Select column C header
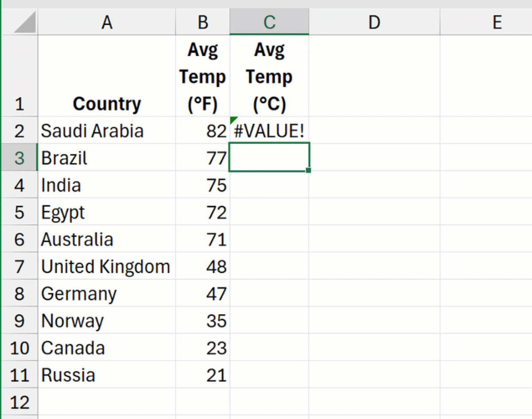This screenshot has height=419, width=532. pos(270,22)
